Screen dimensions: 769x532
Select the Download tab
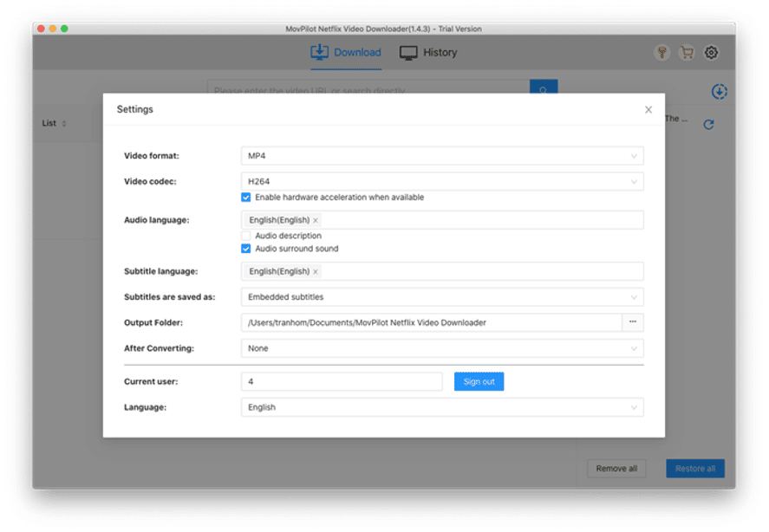[x=345, y=52]
